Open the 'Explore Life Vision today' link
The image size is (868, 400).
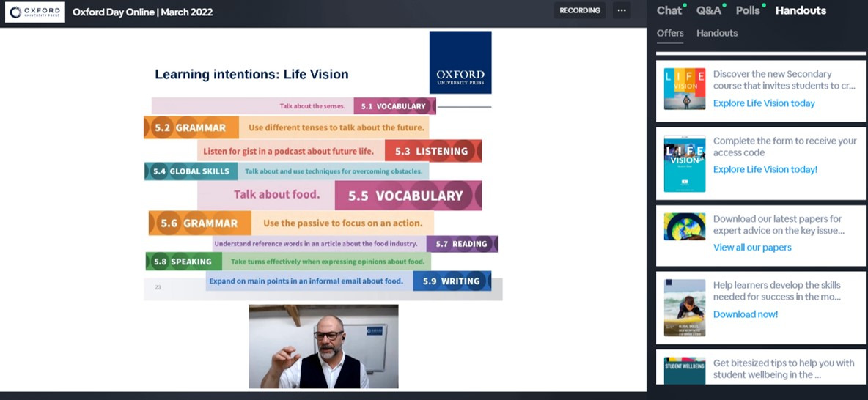[x=764, y=103]
